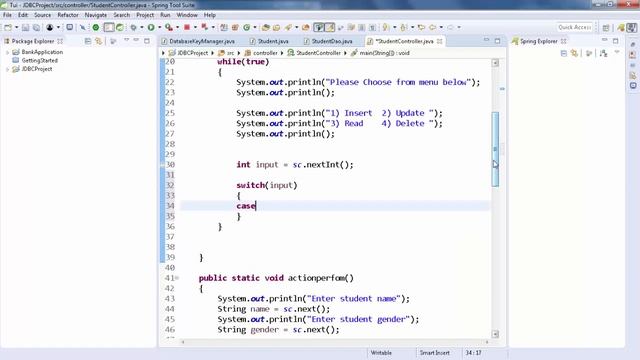Click the New Java Class green icon
The width and height of the screenshot is (640, 360).
(x=247, y=27)
